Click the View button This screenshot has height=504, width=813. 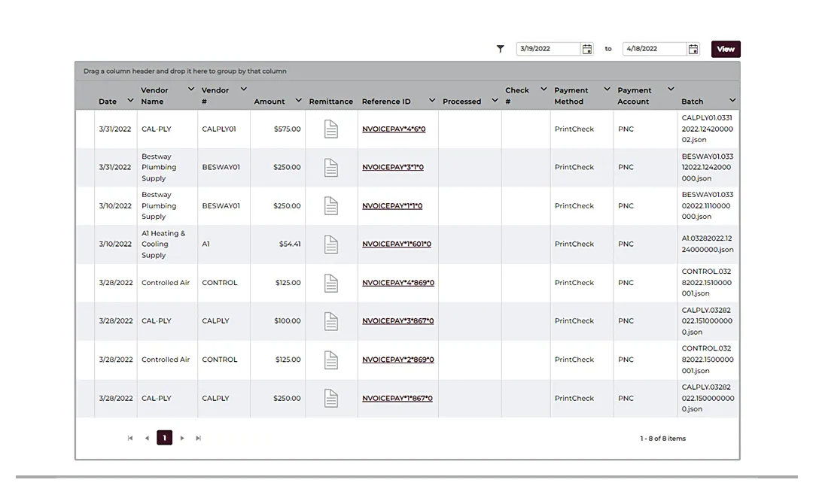pyautogui.click(x=726, y=49)
